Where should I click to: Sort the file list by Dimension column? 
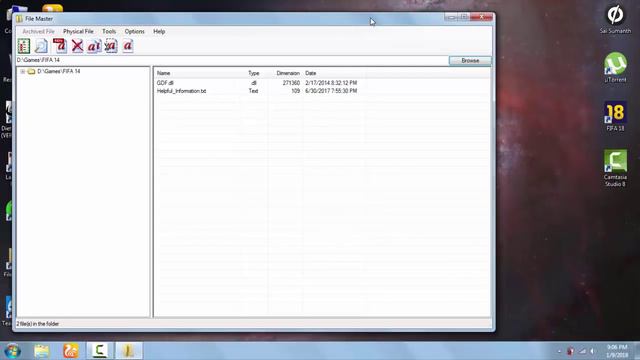(288, 73)
